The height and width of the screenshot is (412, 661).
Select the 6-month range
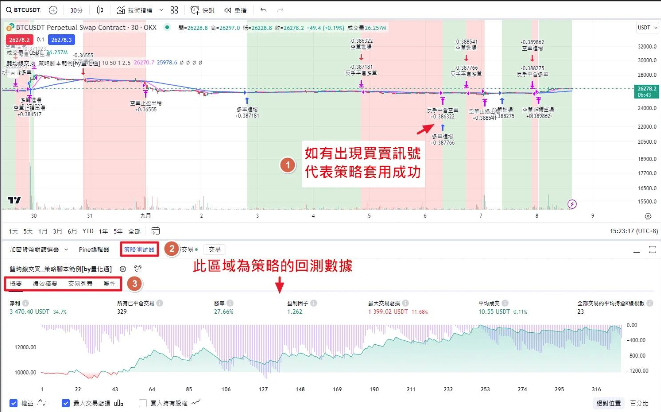[72, 231]
